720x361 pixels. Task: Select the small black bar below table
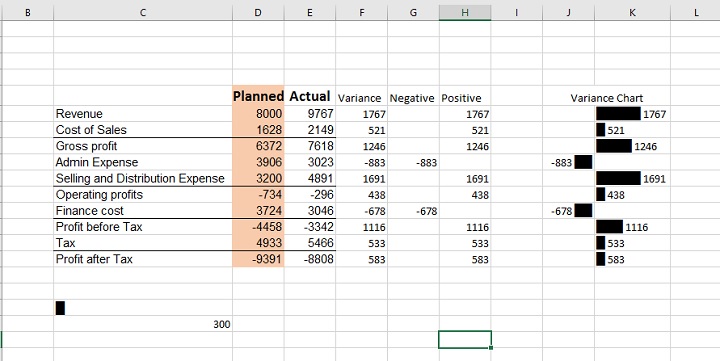coord(60,308)
